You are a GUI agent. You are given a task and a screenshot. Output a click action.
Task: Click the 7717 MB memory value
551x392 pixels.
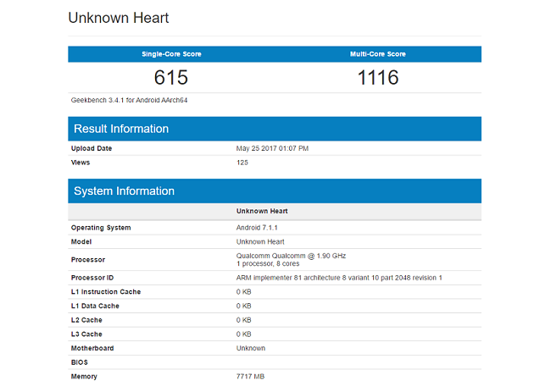coord(251,377)
